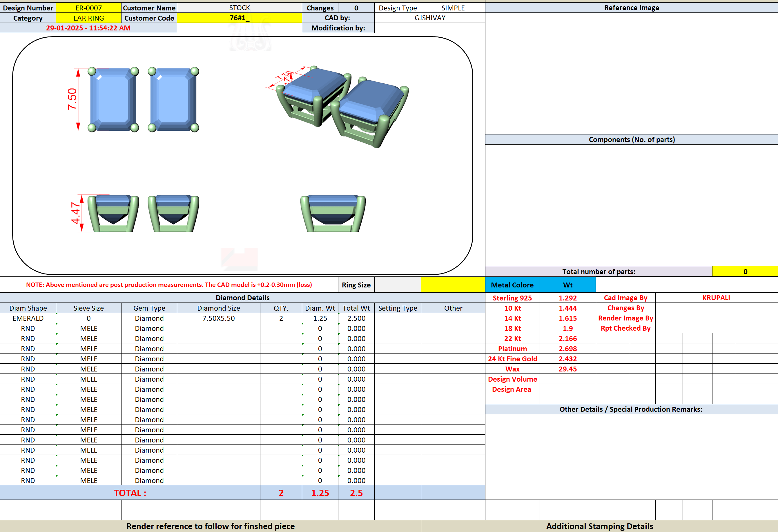Viewport: 778px width, 532px height.
Task: Click the Changes By label
Action: (x=625, y=308)
